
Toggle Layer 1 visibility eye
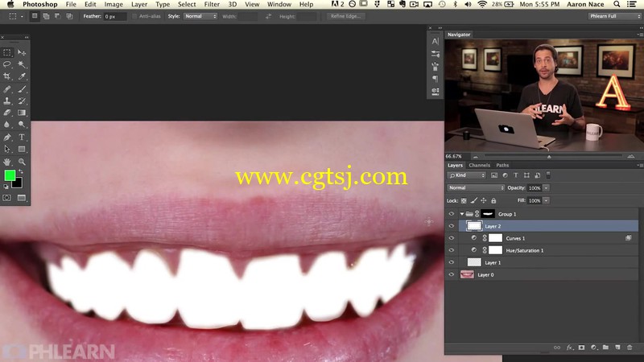tap(452, 262)
